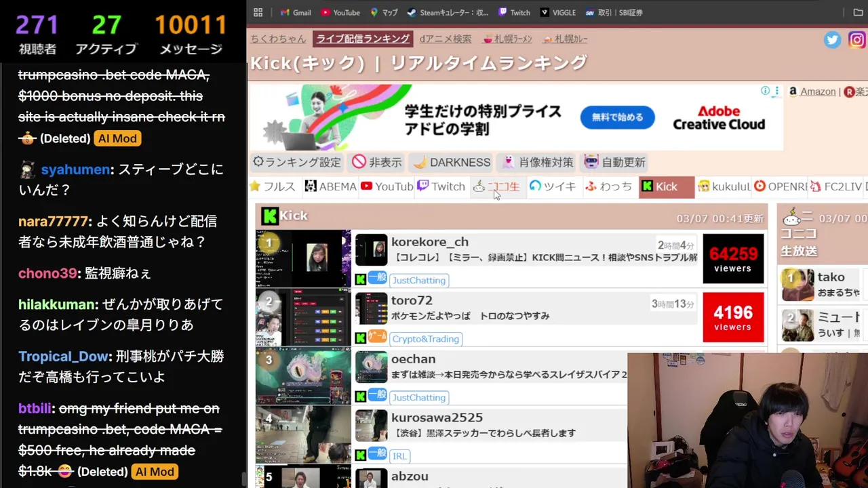The image size is (868, 488).
Task: Open SBI証券 bookmark
Action: [614, 12]
